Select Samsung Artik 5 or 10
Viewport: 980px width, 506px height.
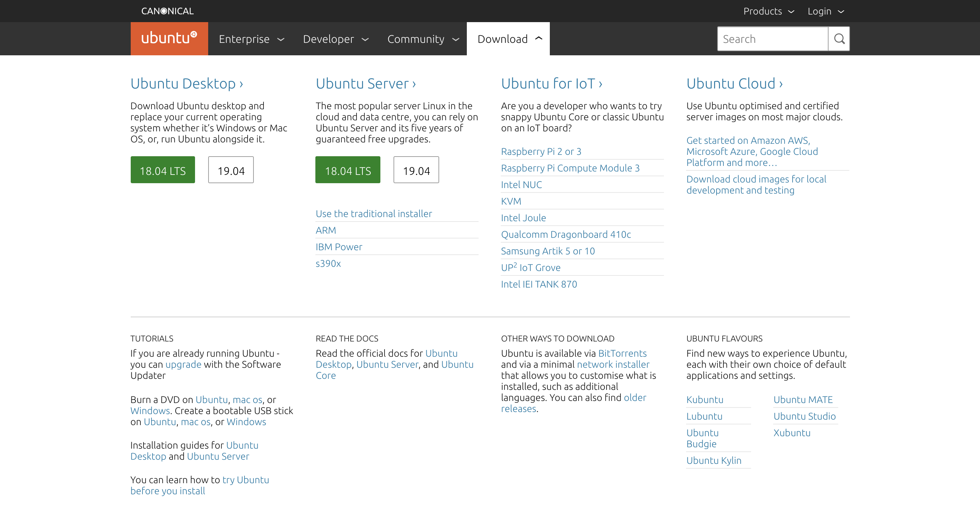coord(548,251)
